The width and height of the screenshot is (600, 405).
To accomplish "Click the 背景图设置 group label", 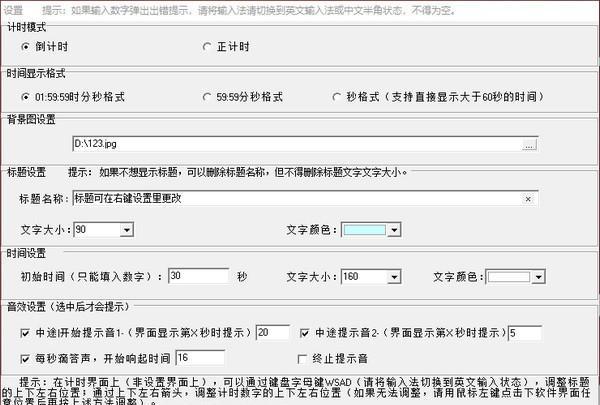I will 31,119.
